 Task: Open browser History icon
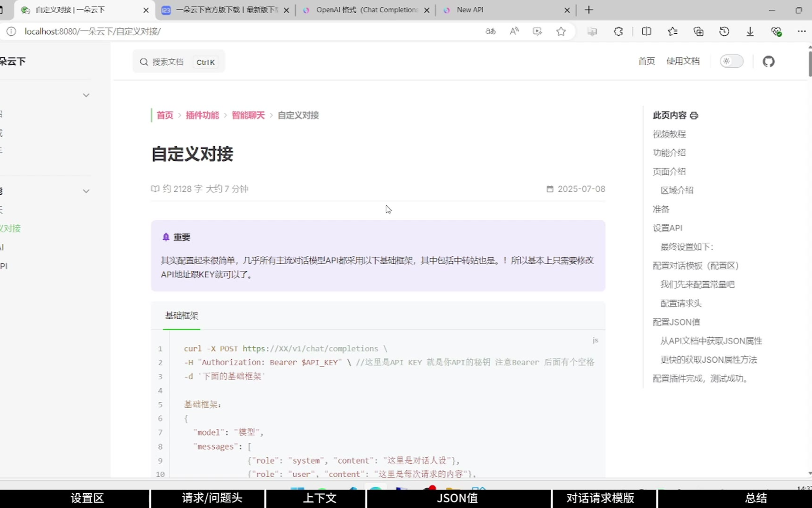pyautogui.click(x=724, y=32)
